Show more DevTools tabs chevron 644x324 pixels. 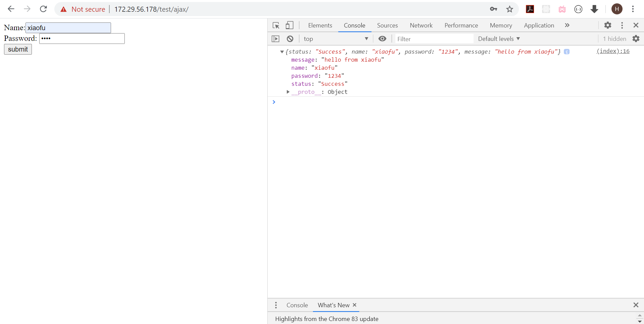tap(567, 25)
